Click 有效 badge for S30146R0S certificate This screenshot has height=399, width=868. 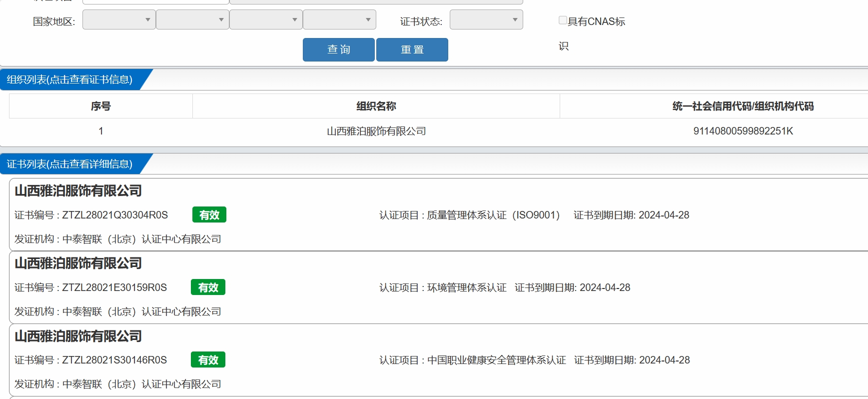click(208, 359)
